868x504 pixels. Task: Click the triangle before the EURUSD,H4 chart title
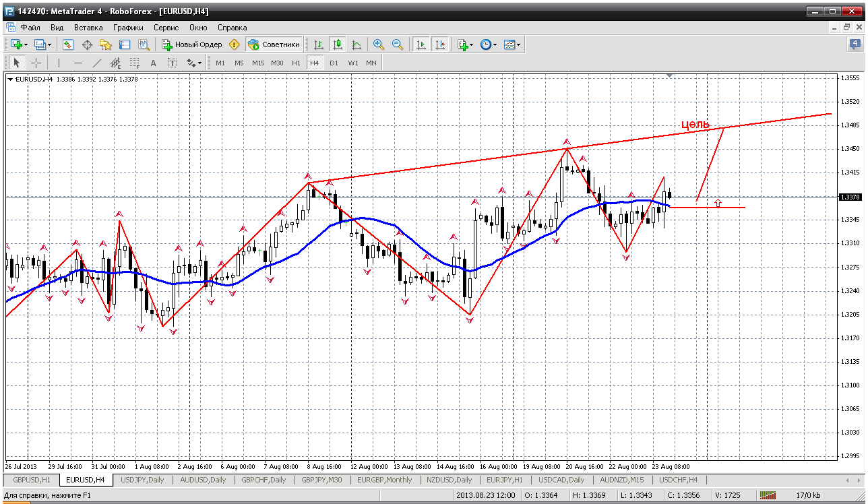tap(10, 79)
